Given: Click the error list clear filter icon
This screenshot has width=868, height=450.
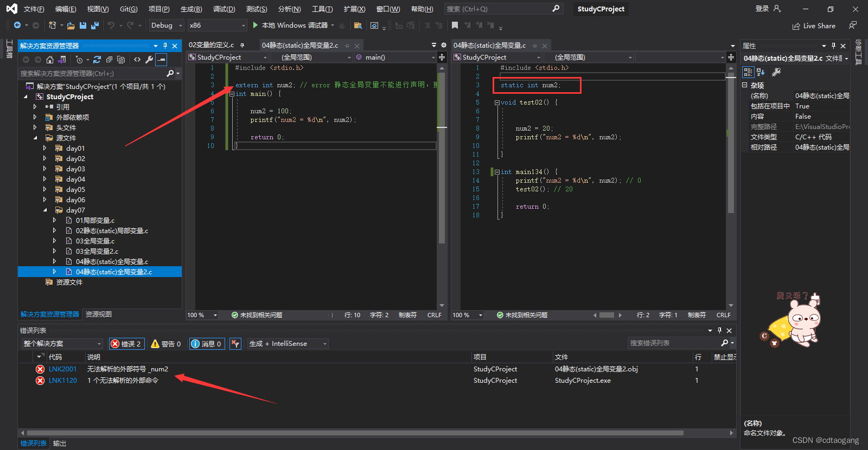Looking at the screenshot, I should [235, 344].
